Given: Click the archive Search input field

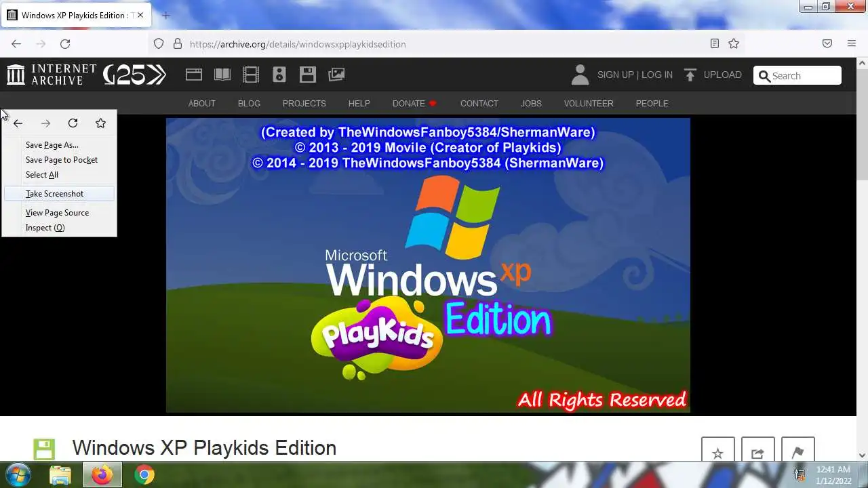Looking at the screenshot, I should click(797, 75).
